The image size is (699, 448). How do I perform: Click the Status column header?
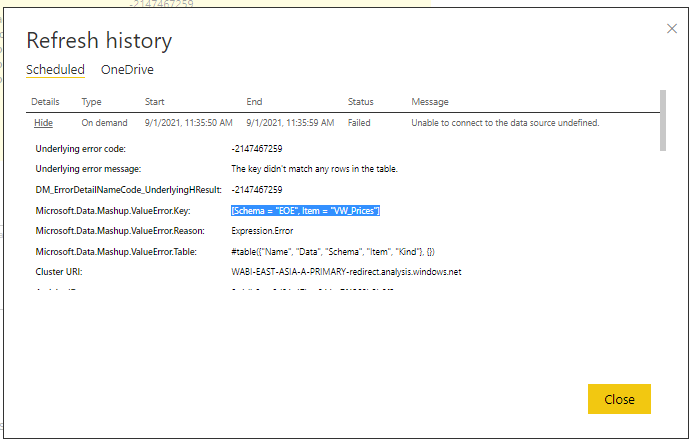[361, 102]
